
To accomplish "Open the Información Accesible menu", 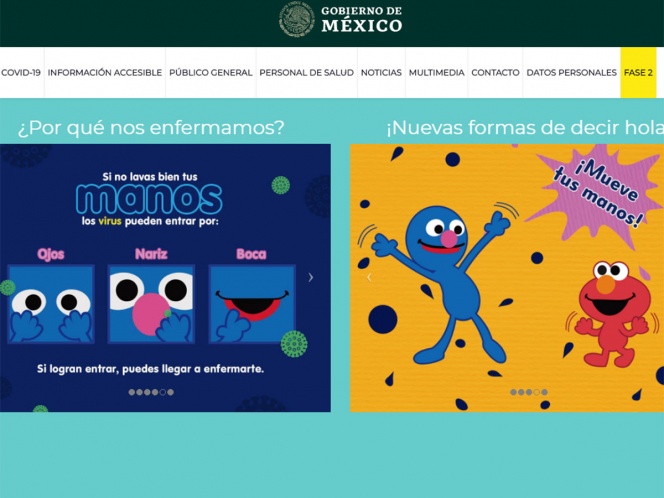I will coord(105,72).
